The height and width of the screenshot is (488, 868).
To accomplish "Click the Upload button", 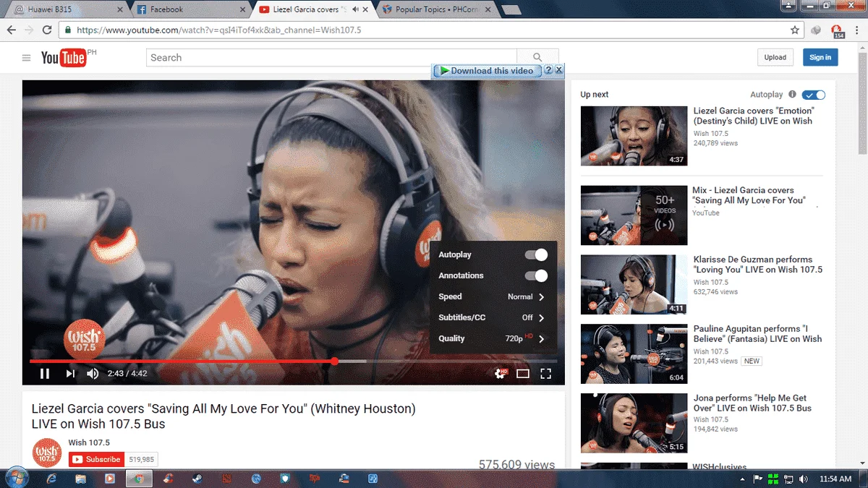I will point(775,57).
